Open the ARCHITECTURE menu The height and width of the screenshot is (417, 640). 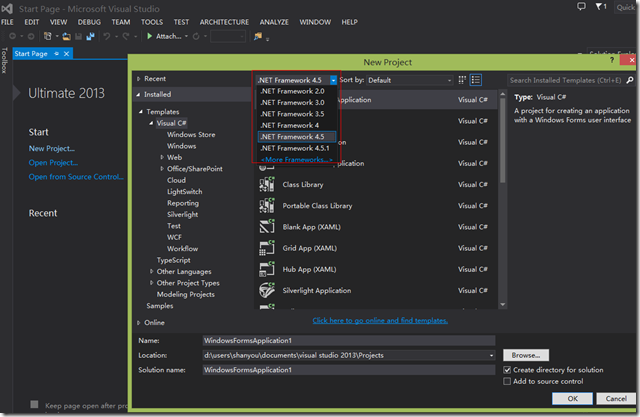tap(224, 21)
